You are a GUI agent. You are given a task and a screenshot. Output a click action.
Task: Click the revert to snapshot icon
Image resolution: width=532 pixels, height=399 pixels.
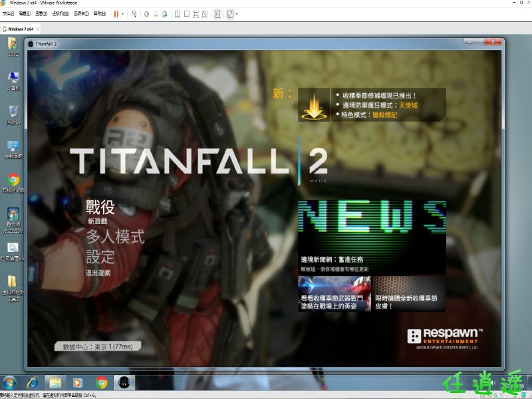[x=156, y=14]
